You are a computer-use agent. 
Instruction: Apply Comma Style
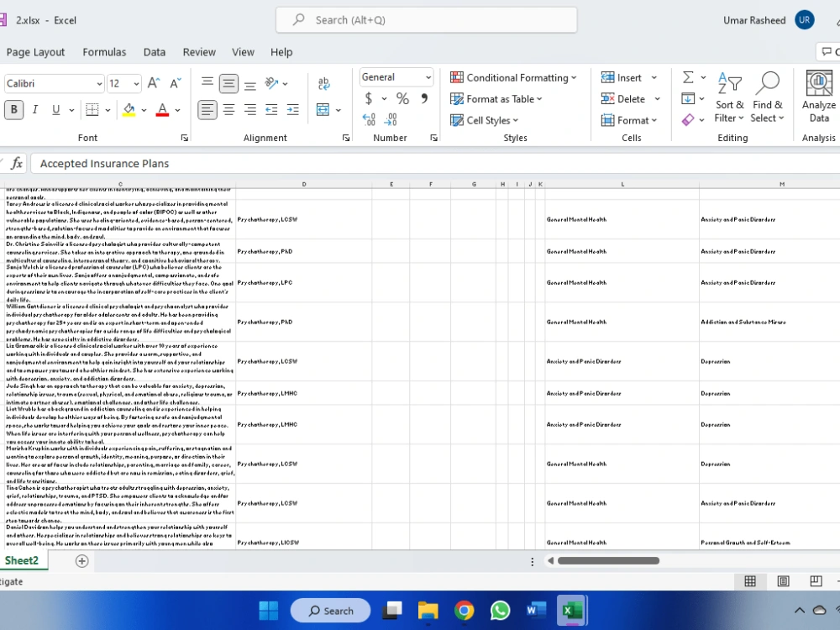(x=424, y=98)
